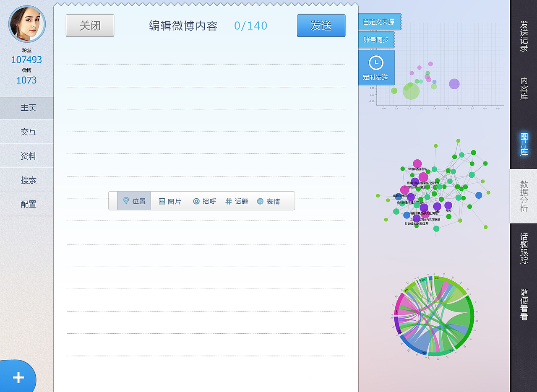Click the toolbar's left grip handle
The height and width of the screenshot is (392, 537).
pos(113,201)
